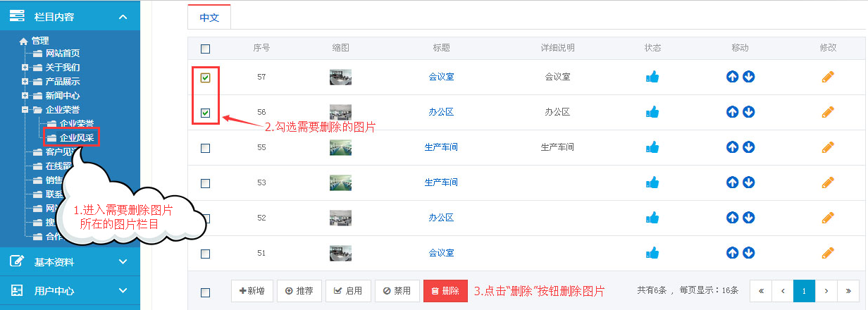Check the checkbox for row 55
The image size is (868, 310).
205,148
